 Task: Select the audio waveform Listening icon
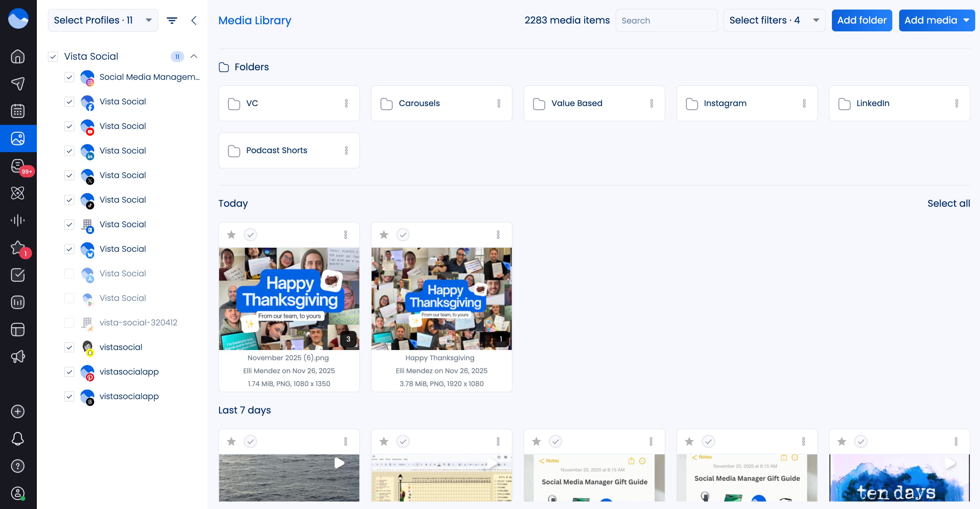coord(18,220)
